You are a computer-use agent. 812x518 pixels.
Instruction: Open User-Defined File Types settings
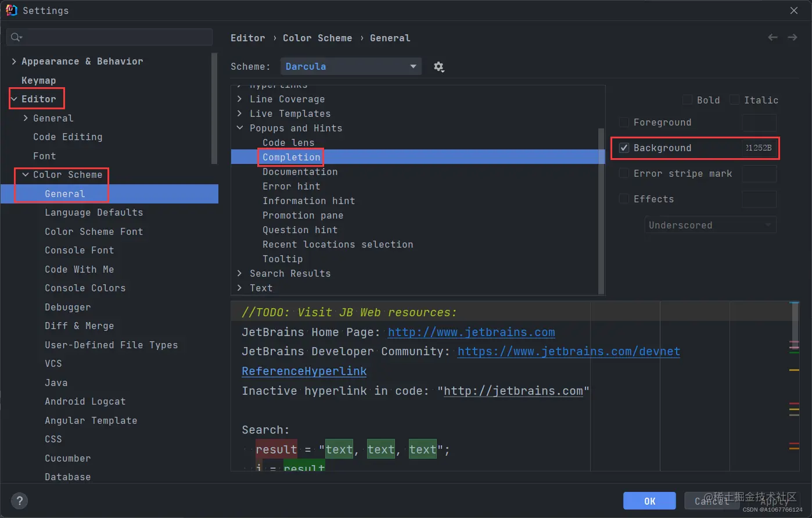(x=112, y=345)
